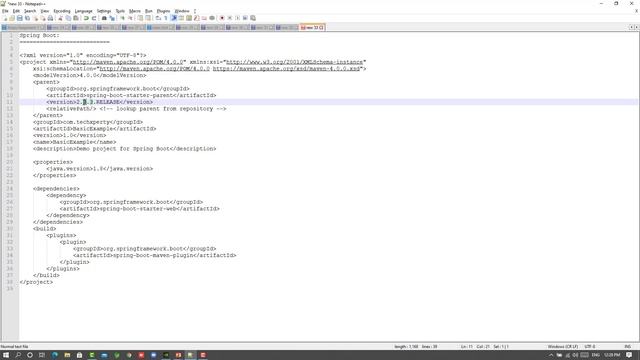Toggle the Word Wrap toolbar icon
Viewport: 640px width, 360px height.
pos(158,18)
